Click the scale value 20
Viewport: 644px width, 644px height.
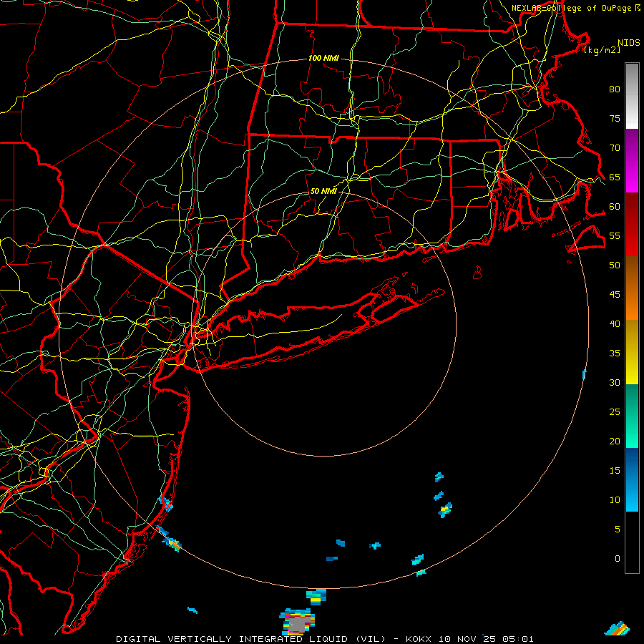point(615,441)
